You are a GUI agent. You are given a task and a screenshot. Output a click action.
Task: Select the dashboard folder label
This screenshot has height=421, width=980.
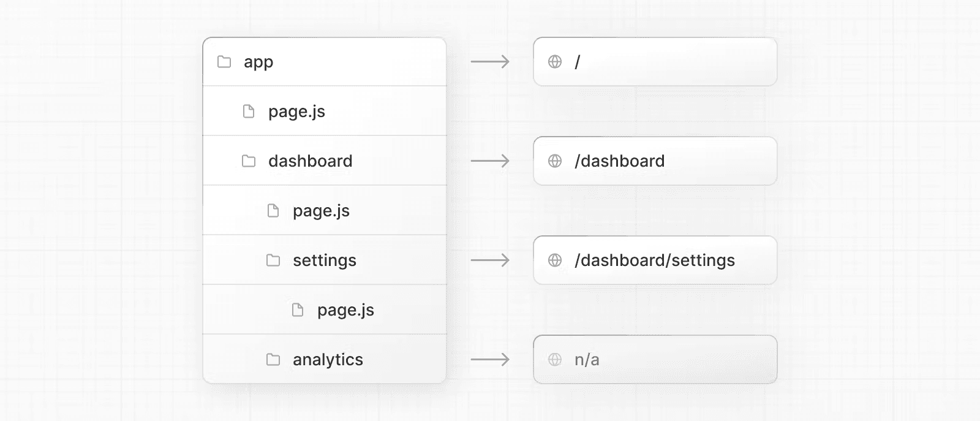[311, 161]
